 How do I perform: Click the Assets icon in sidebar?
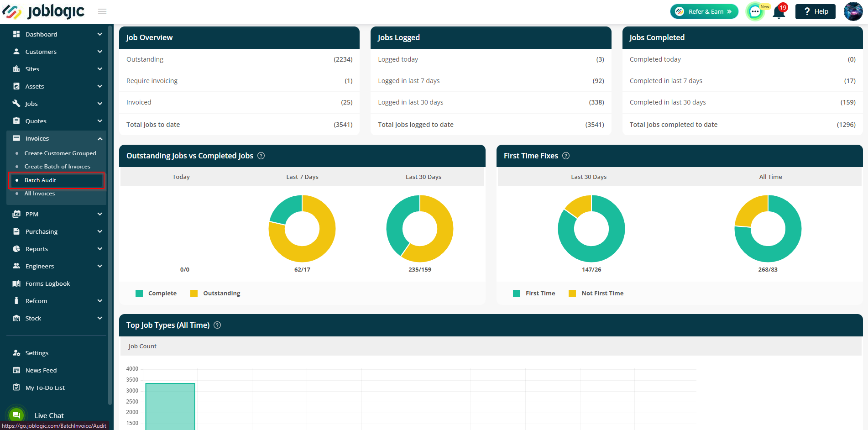(x=16, y=86)
